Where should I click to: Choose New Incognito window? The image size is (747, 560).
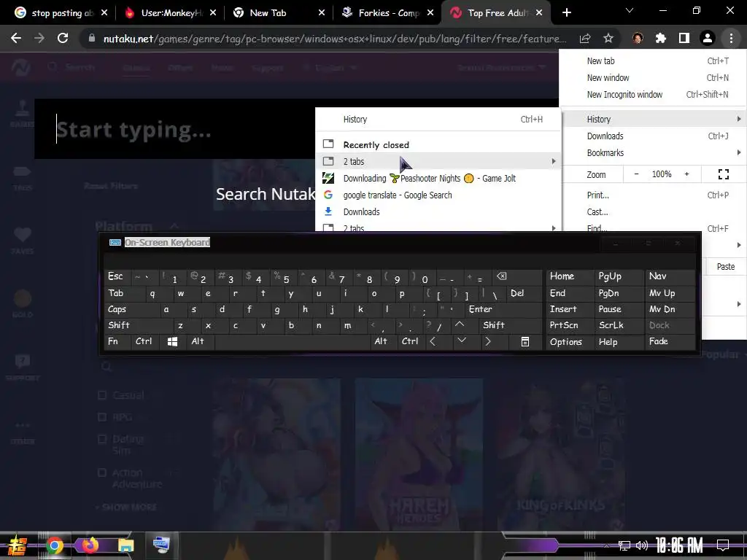click(x=654, y=94)
